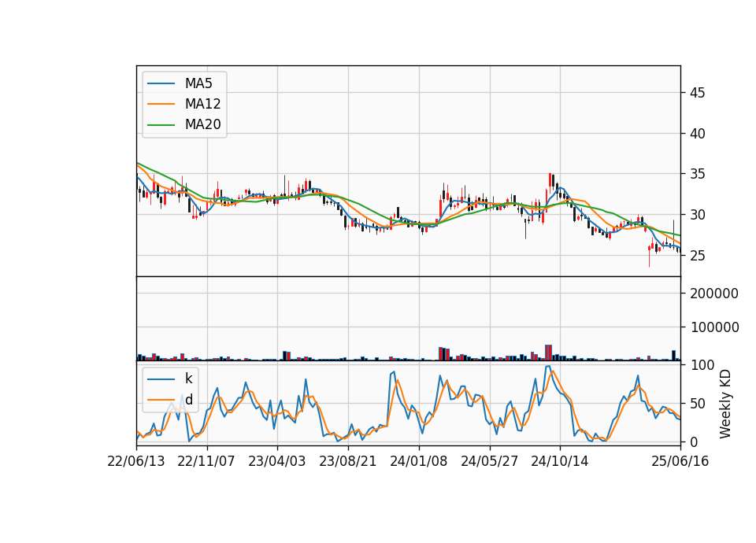Click the MA20 legend label
This screenshot has width=756, height=543.
click(202, 124)
